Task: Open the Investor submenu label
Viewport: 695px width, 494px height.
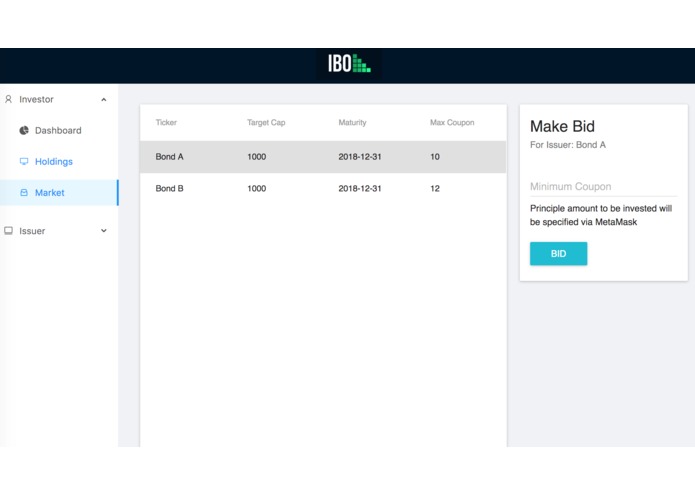Action: click(36, 99)
